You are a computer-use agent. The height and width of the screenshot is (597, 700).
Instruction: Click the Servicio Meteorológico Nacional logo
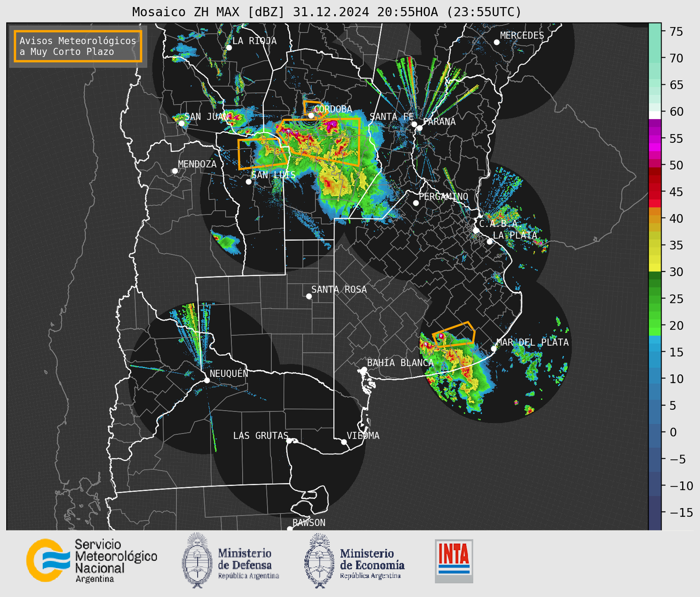tap(92, 561)
